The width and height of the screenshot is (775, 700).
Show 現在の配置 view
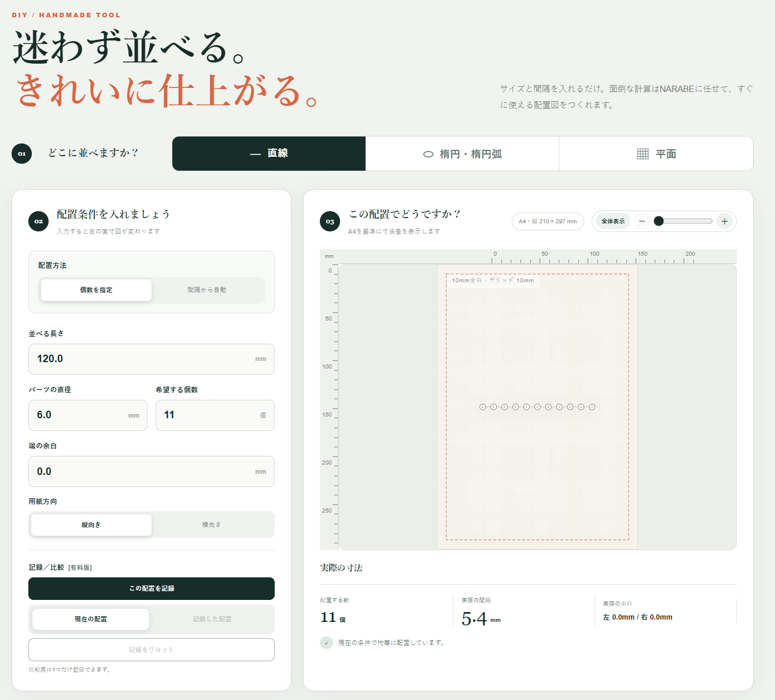91,619
